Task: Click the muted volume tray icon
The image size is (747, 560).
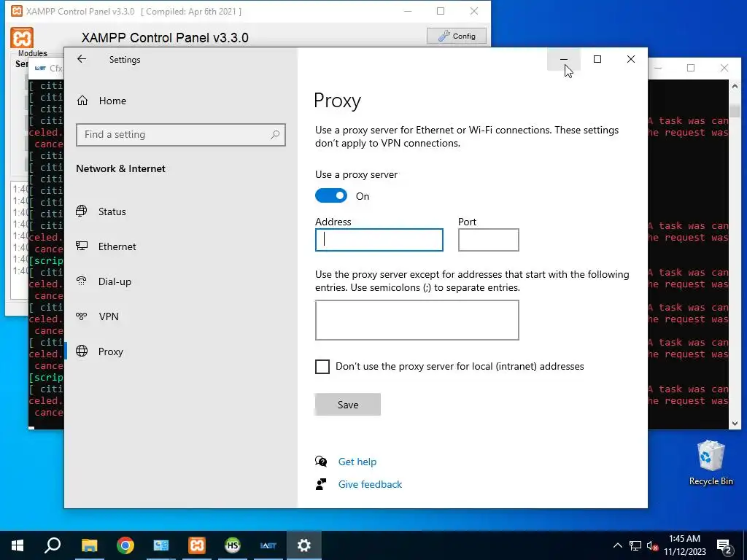Action: tap(652, 545)
